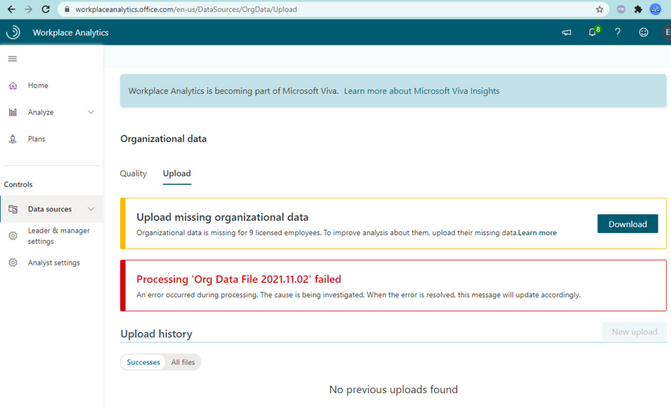671x408 pixels.
Task: Collapse the sidebar with hamburger menu icon
Action: click(x=12, y=59)
